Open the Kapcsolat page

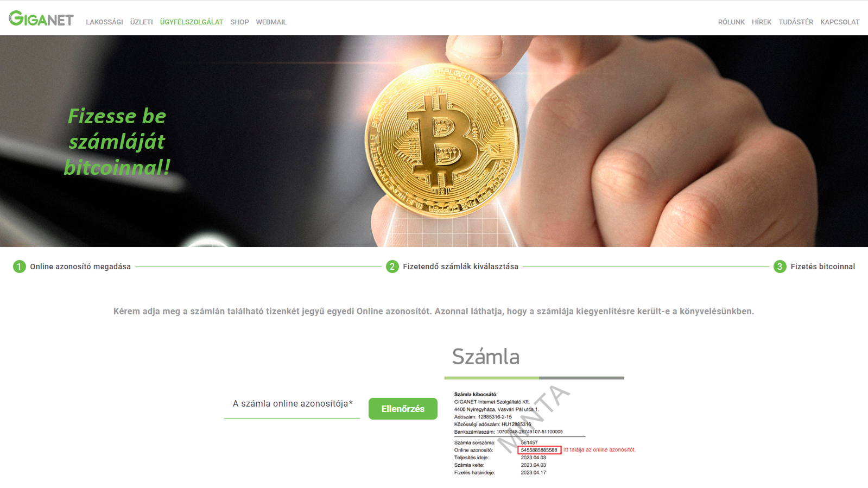(x=840, y=22)
